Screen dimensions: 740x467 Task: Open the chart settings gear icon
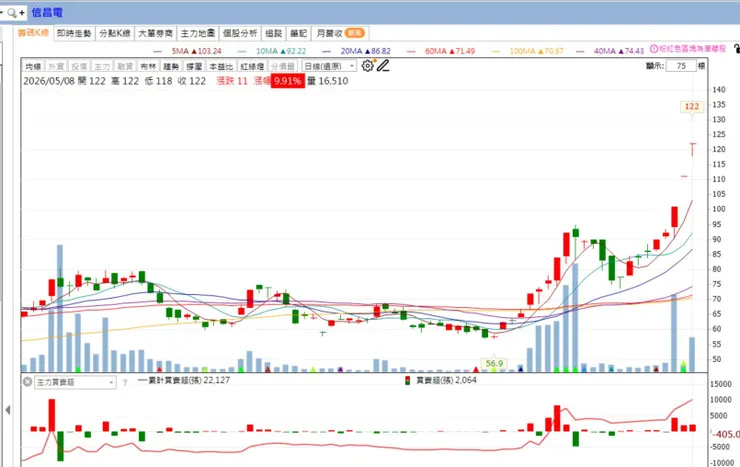[x=367, y=66]
